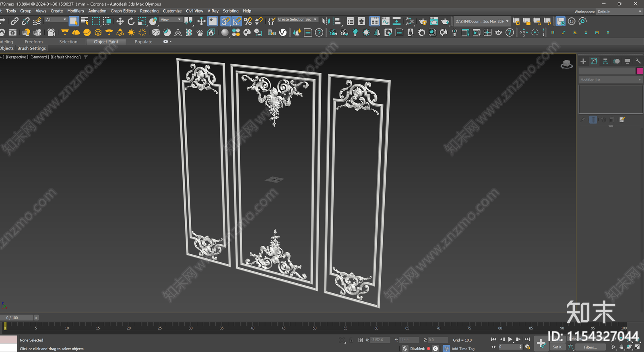Open the Graph Editors menu
This screenshot has width=644, height=352.
point(123,11)
